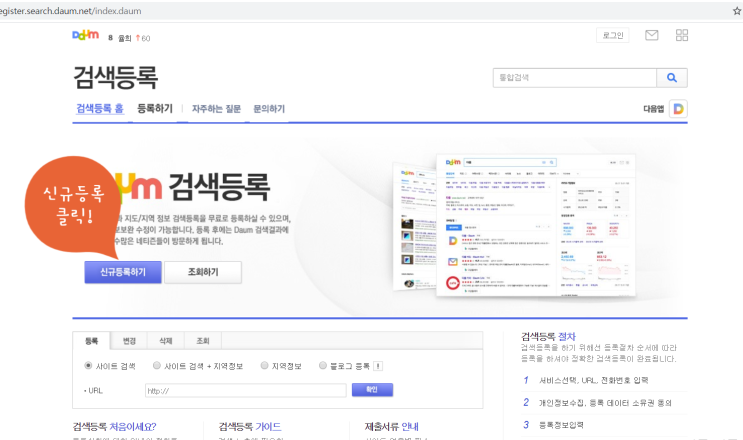The image size is (743, 440).
Task: Click step 2 개인정보수집 text
Action: tap(605, 403)
